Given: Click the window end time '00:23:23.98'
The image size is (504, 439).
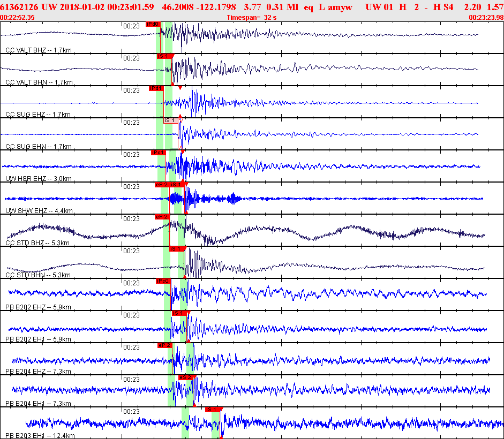Looking at the screenshot, I should [486, 17].
